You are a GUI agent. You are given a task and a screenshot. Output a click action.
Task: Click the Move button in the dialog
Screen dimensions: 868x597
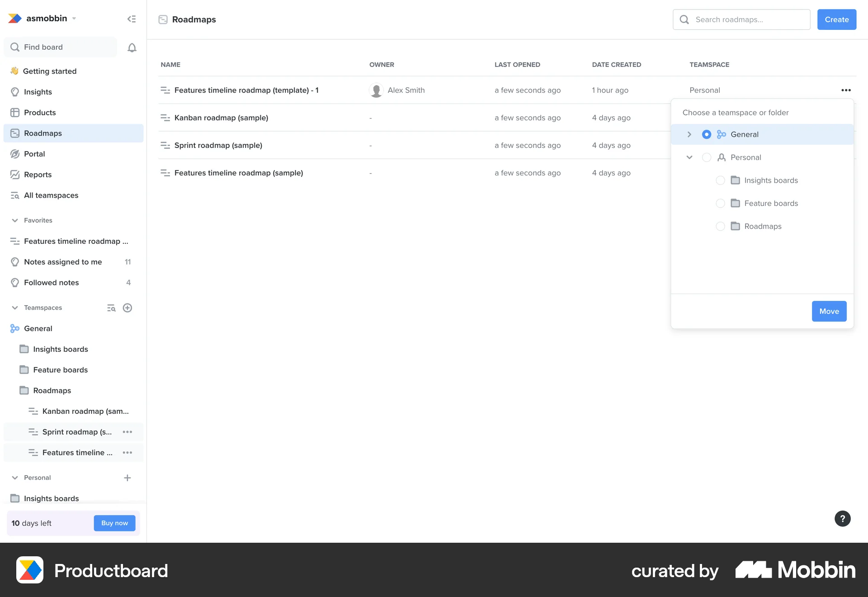pyautogui.click(x=829, y=311)
